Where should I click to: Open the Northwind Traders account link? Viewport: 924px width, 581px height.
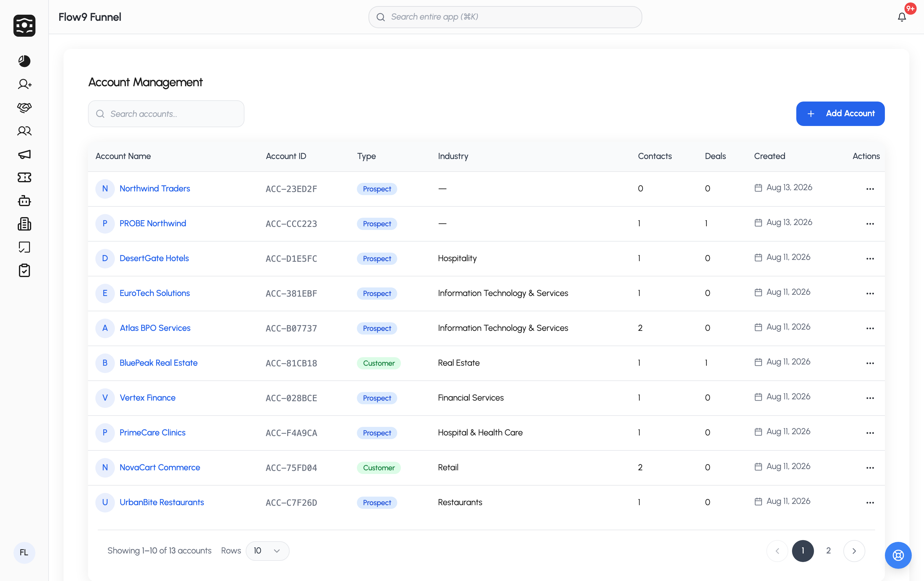(x=155, y=189)
